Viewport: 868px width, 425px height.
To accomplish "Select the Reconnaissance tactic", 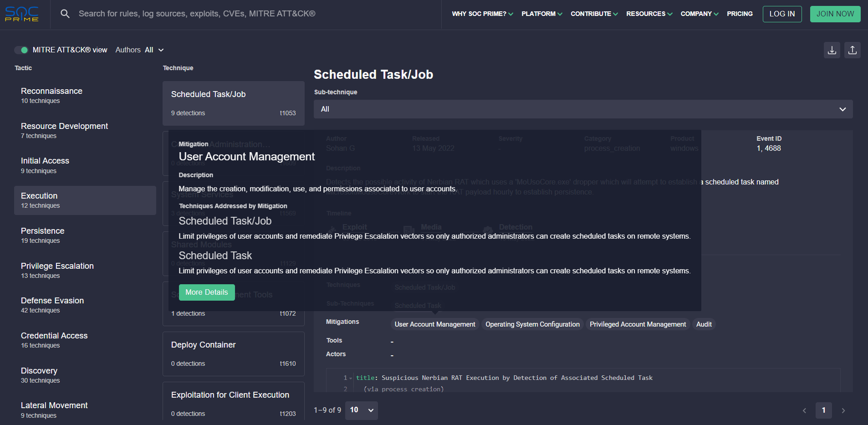I will pos(85,96).
